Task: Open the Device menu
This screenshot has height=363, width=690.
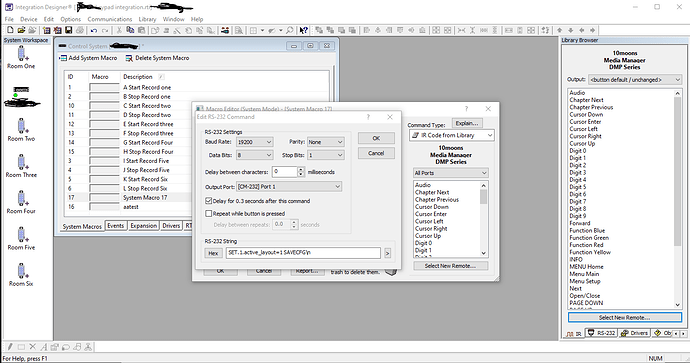Action: click(29, 19)
